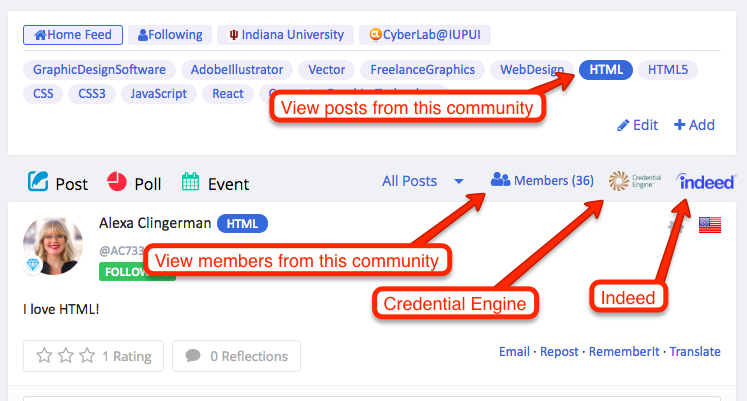Add a new community with Add
This screenshot has height=401, width=747.
[694, 125]
